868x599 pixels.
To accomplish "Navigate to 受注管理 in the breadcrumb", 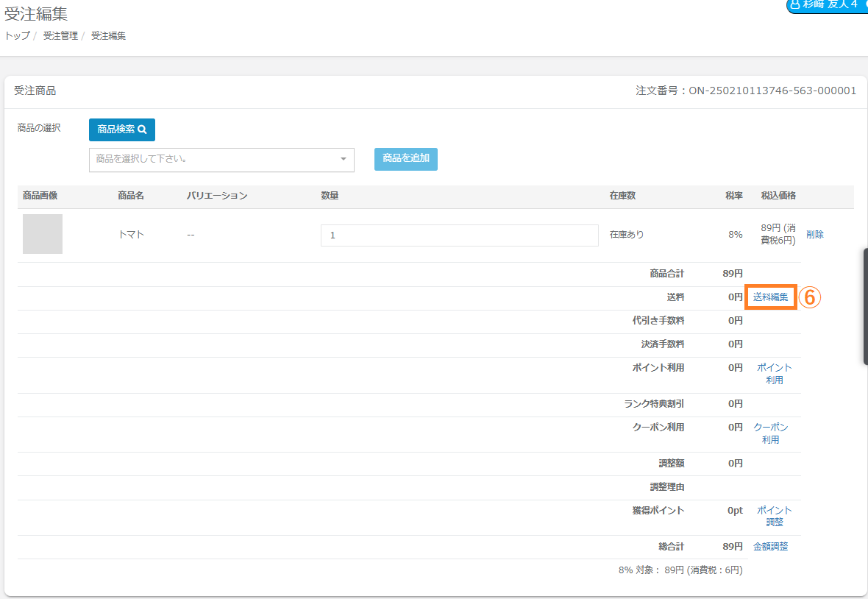I will [x=60, y=35].
